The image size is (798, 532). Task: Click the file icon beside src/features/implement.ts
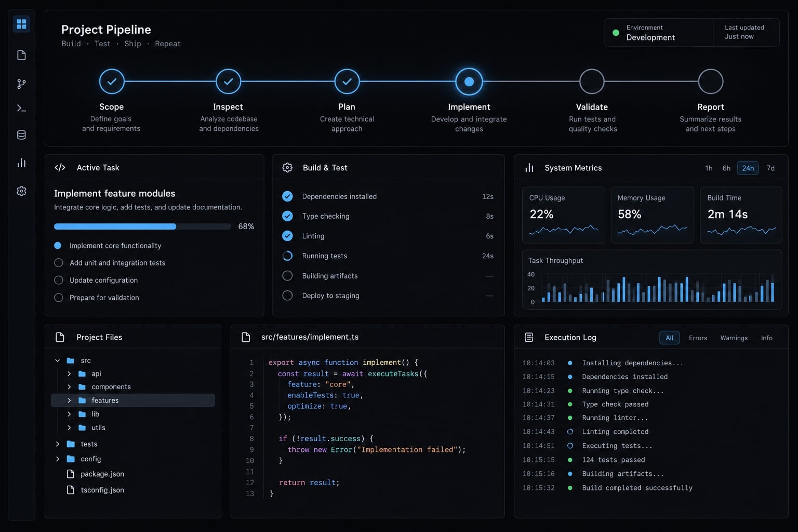pos(246,337)
